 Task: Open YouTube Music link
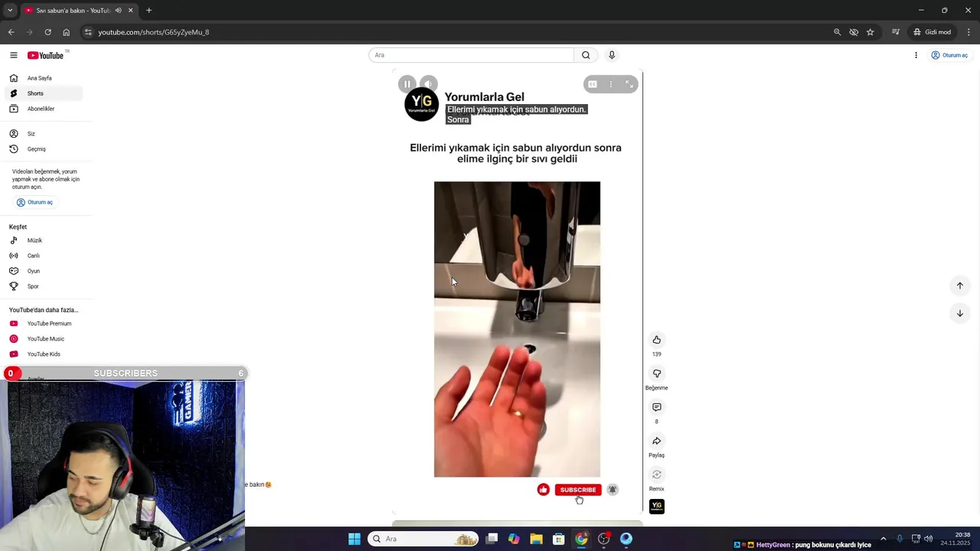[42, 339]
